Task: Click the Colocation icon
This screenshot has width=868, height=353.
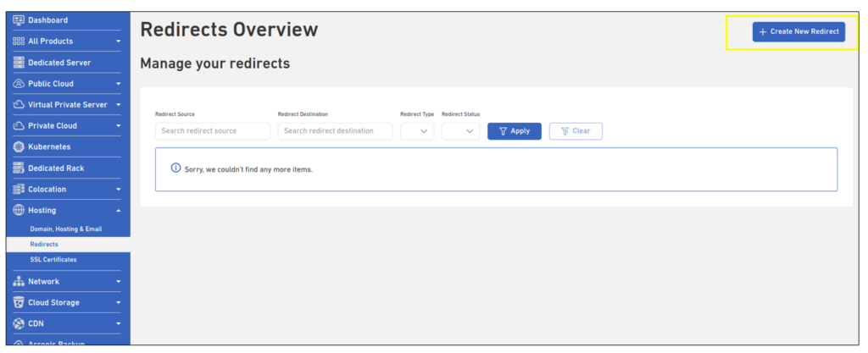Action: click(x=19, y=189)
